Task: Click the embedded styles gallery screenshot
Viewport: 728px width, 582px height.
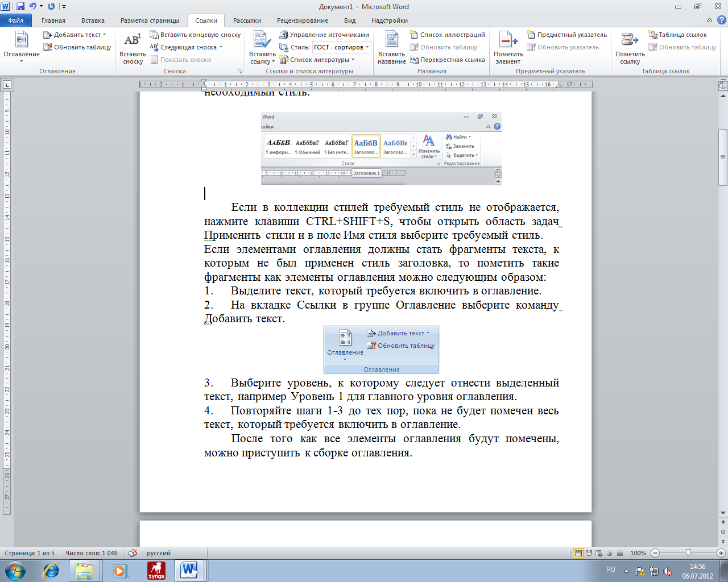Action: pos(381,149)
